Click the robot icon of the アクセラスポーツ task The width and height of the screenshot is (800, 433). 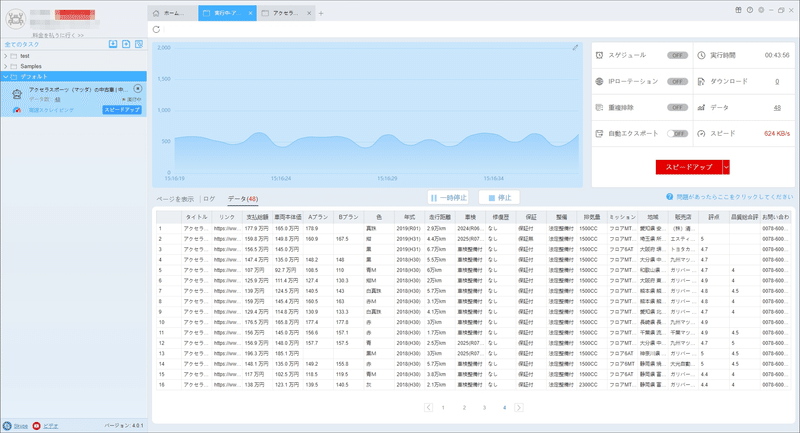pos(17,94)
